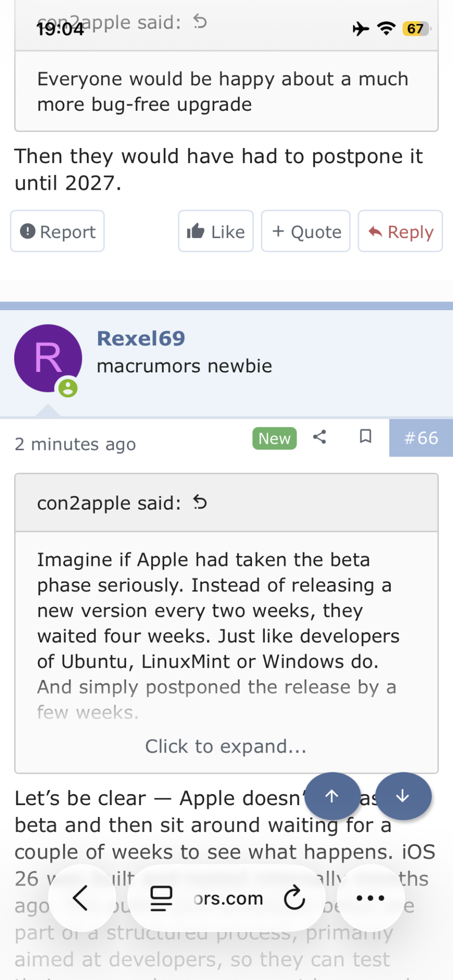Add post to multi-quote with + Quote
This screenshot has height=980, width=453.
pos(306,231)
